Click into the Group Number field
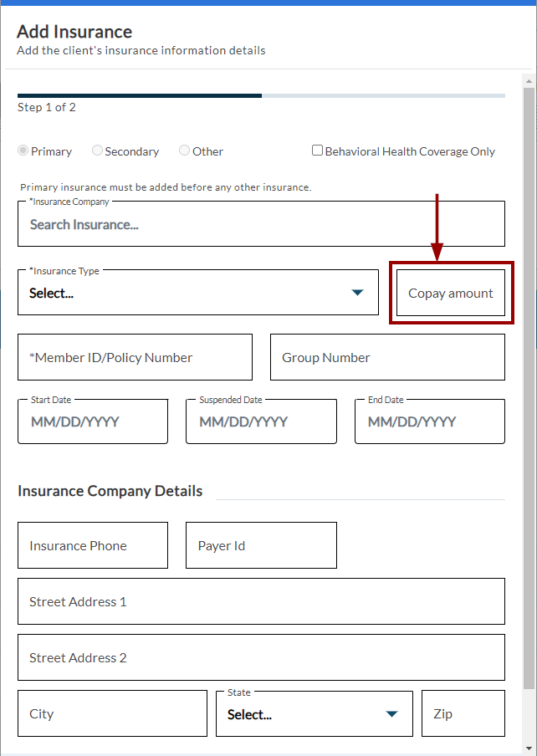 point(387,357)
